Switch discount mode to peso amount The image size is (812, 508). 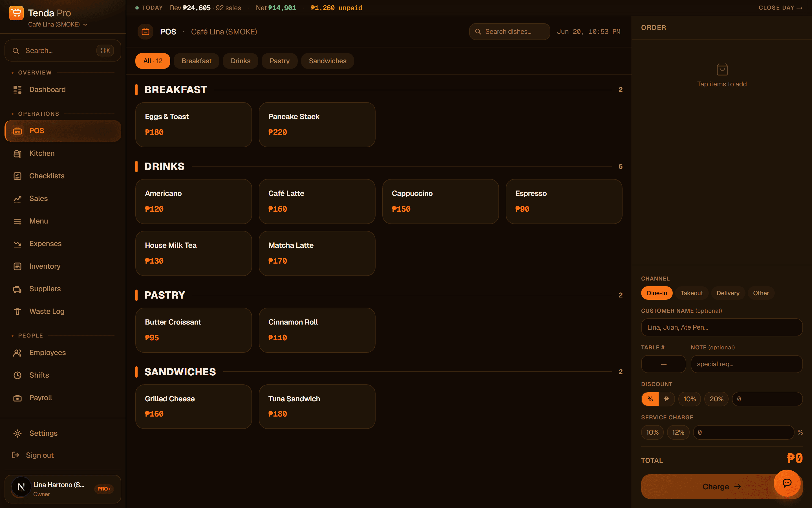pyautogui.click(x=667, y=399)
